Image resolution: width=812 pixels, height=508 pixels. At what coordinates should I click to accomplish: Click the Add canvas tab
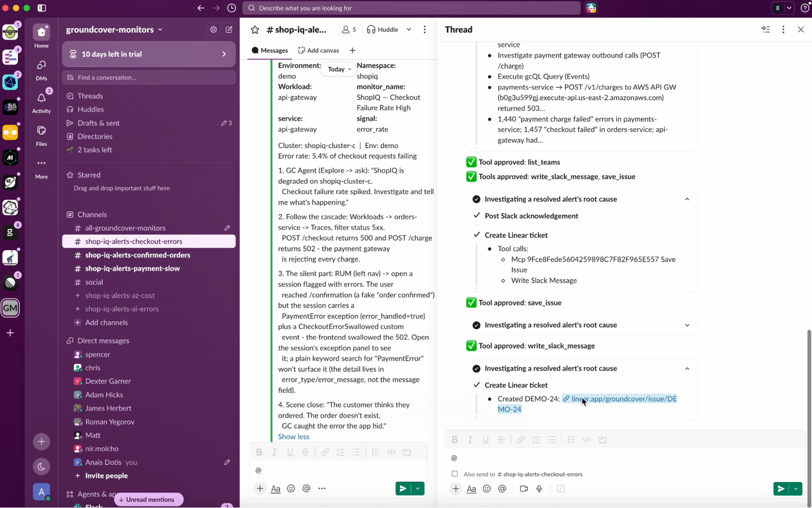(318, 50)
